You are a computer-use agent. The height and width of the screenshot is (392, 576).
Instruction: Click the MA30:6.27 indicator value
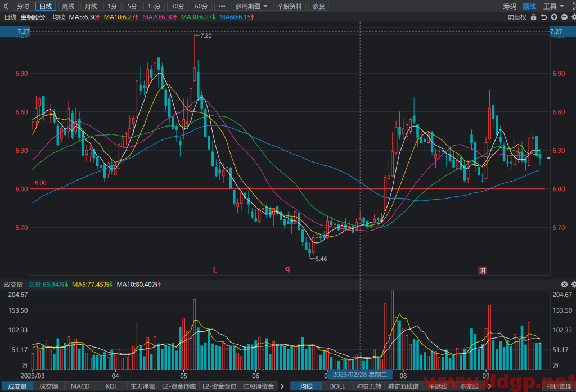198,17
